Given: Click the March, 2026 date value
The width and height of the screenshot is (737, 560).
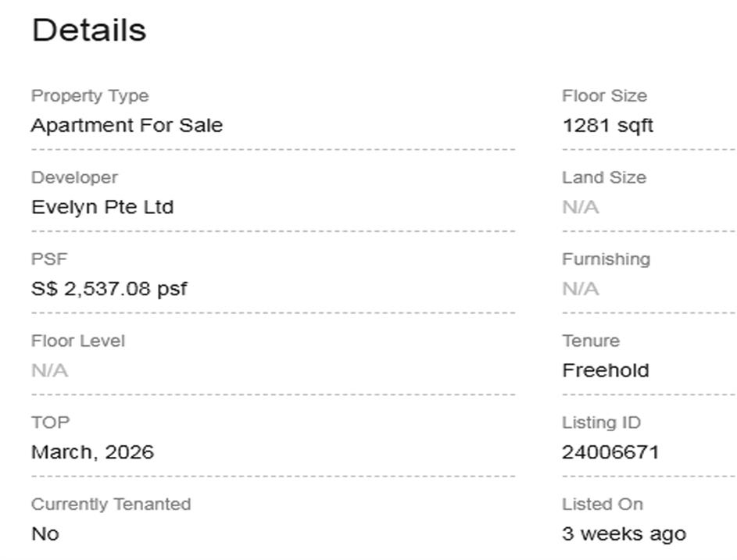Looking at the screenshot, I should coord(92,452).
